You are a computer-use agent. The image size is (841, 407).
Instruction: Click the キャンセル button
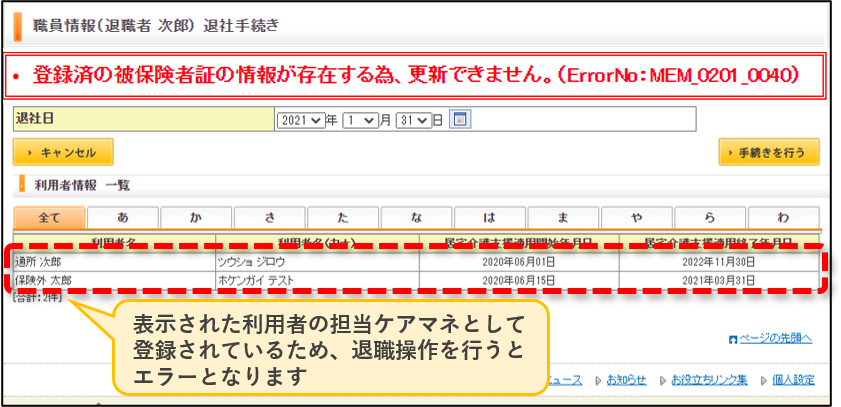coord(63,152)
